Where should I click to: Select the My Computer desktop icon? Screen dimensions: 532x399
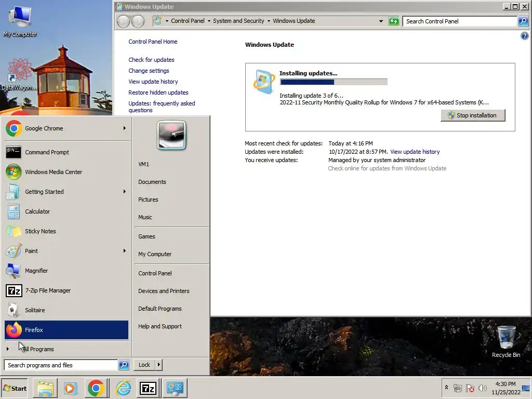20,20
